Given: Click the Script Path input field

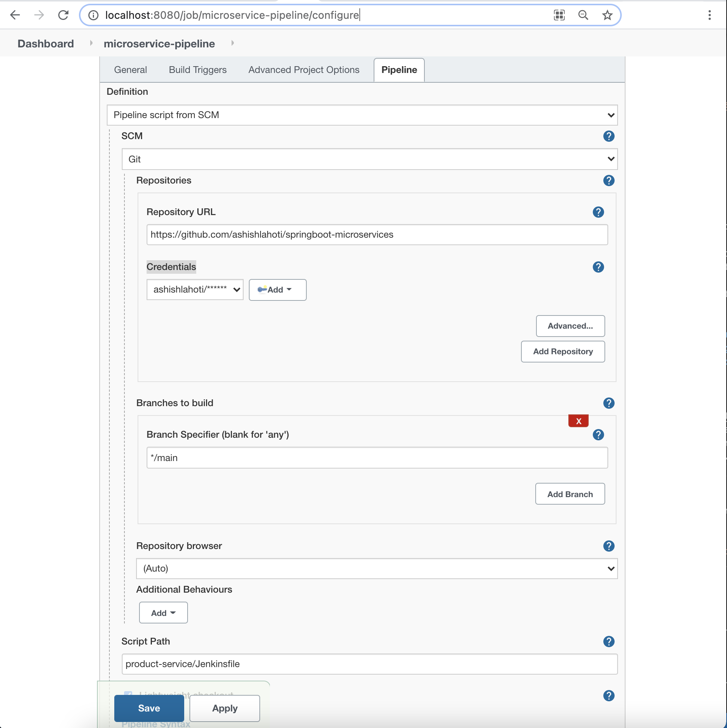Looking at the screenshot, I should point(368,663).
